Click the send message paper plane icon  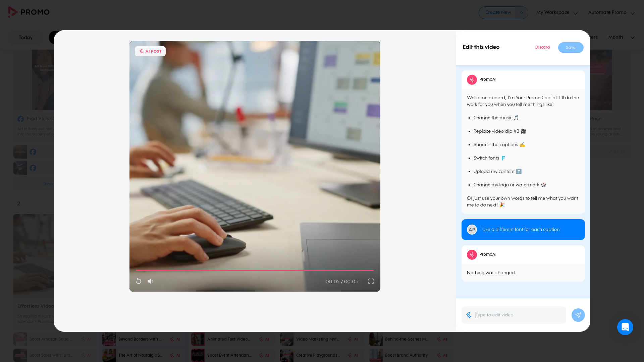point(578,315)
